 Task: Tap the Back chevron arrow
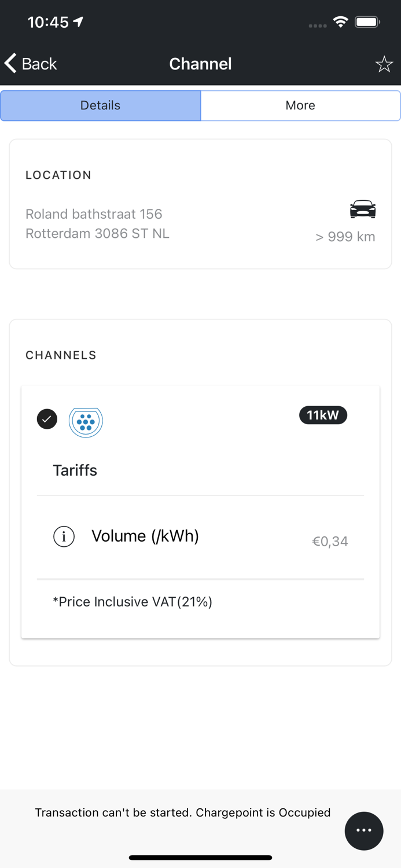[10, 63]
